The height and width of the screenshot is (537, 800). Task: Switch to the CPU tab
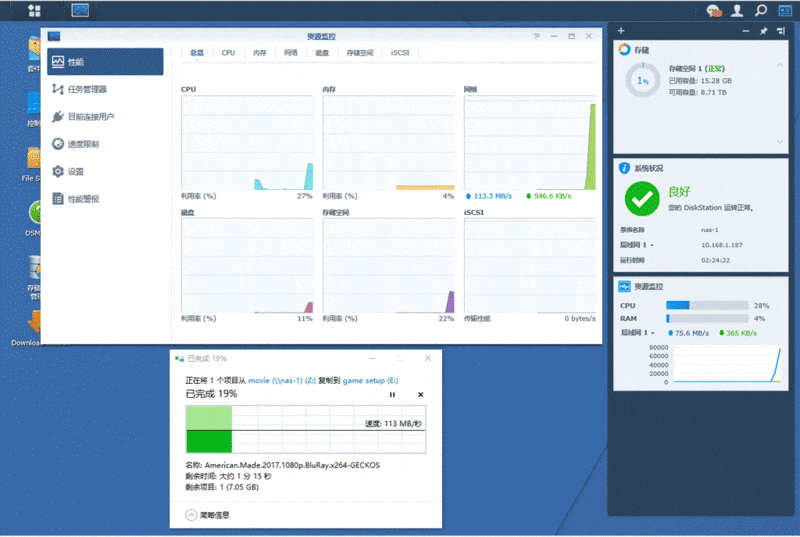coord(228,53)
